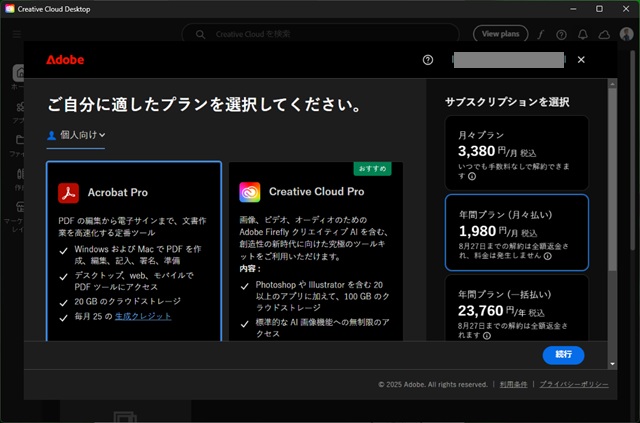Open the fonts f icon in top bar
Viewport: 640px width, 423px height.
(x=540, y=35)
